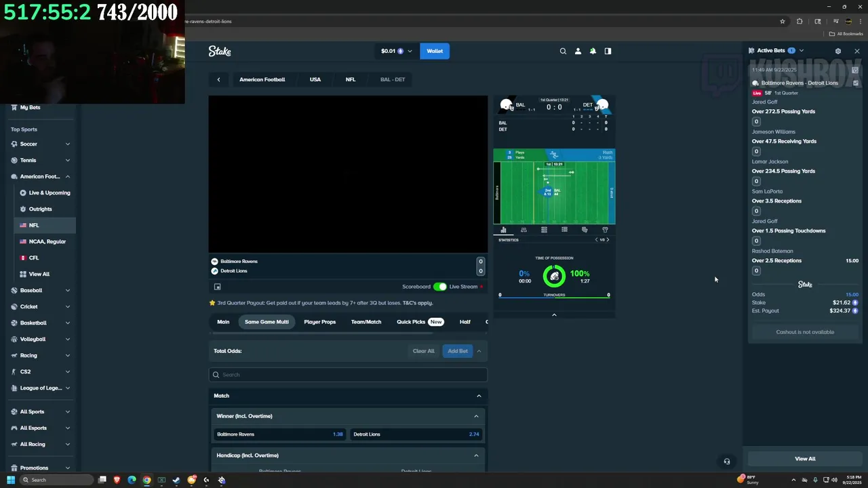
Task: Click the market search field
Action: (348, 375)
